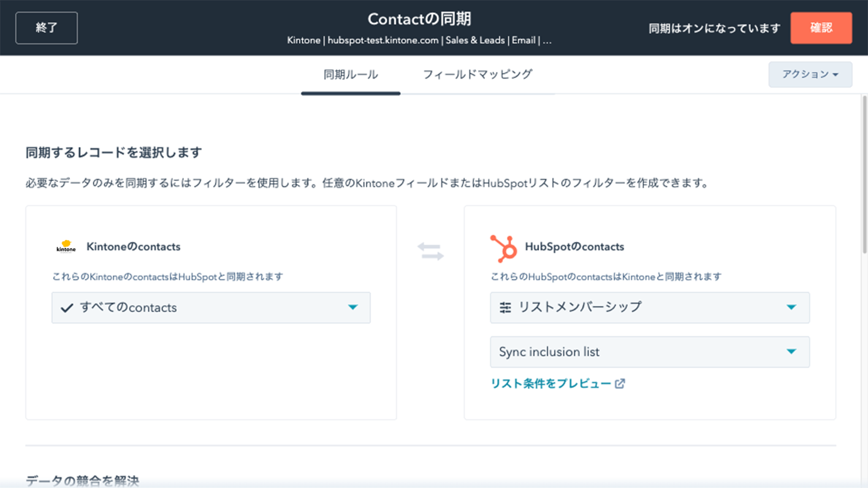Click the external link icon after リスト条件をプレビュー
868x488 pixels.
(621, 383)
